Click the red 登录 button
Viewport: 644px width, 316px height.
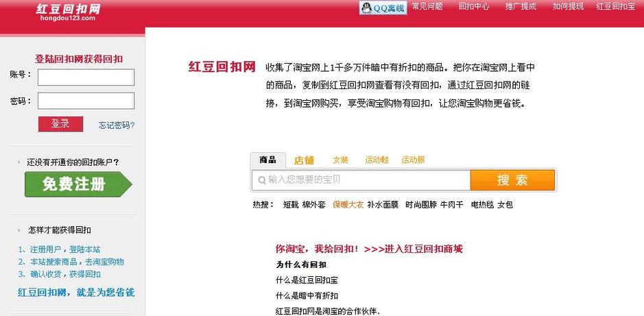tap(60, 124)
